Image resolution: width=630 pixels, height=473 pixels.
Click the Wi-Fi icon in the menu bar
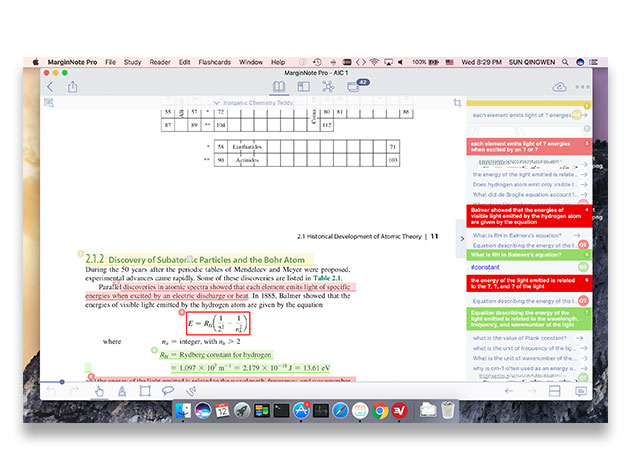click(374, 62)
